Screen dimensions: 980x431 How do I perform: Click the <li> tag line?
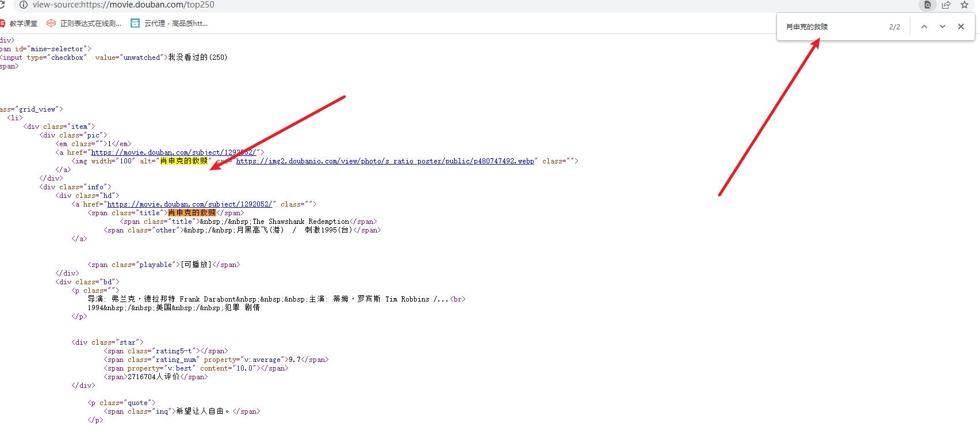(x=15, y=118)
